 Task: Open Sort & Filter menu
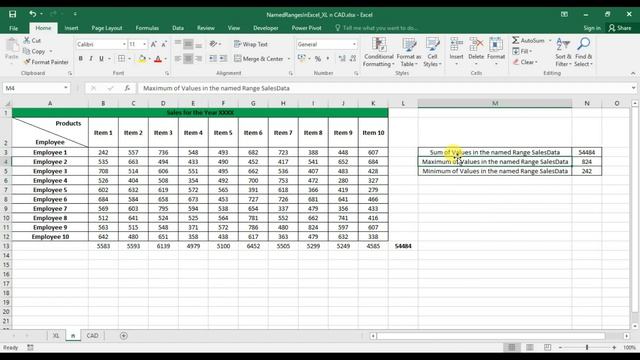pos(563,52)
